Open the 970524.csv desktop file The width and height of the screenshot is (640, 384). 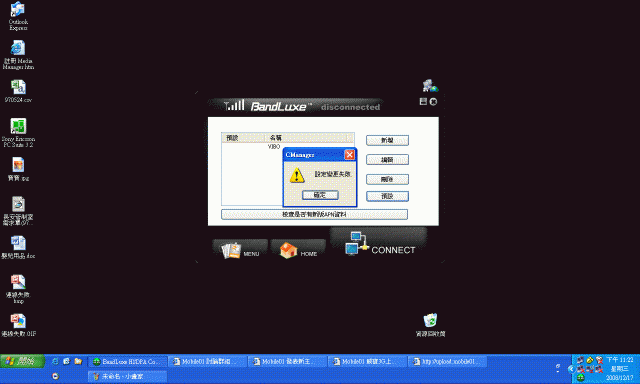(x=18, y=91)
